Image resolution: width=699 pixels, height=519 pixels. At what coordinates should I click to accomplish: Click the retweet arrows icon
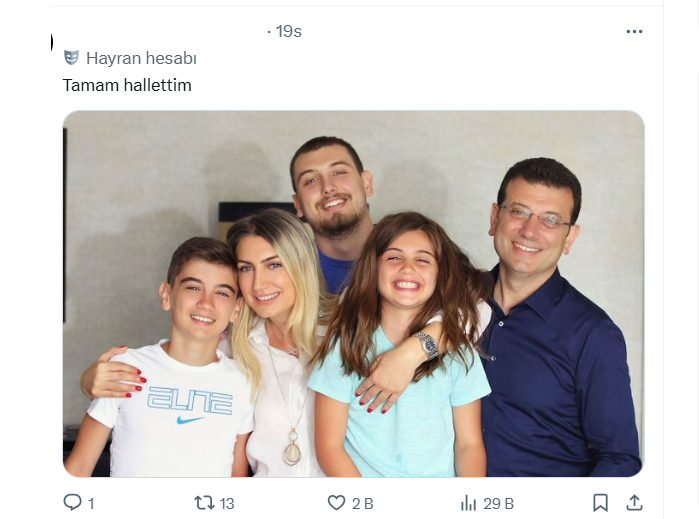[205, 502]
